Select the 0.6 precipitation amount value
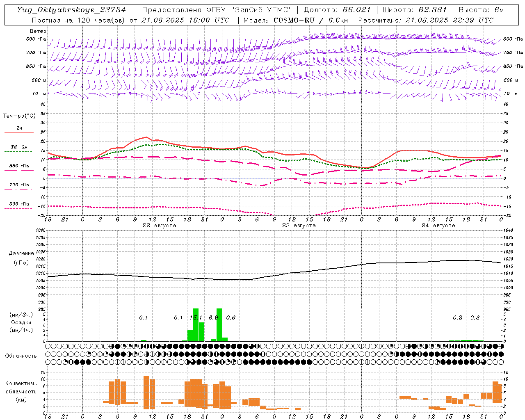Image resolution: width=525 pixels, height=420 pixels. coord(231,318)
